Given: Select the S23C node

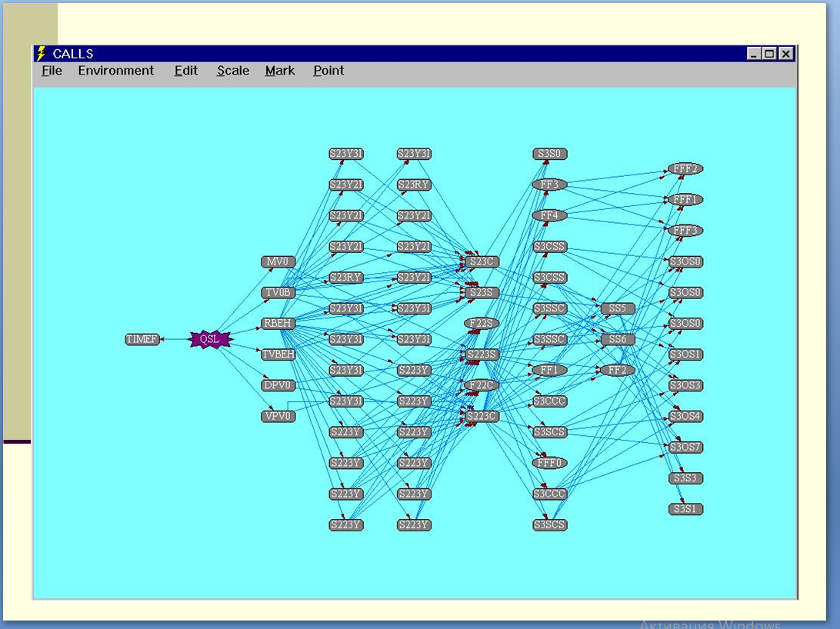Looking at the screenshot, I should coord(482,261).
